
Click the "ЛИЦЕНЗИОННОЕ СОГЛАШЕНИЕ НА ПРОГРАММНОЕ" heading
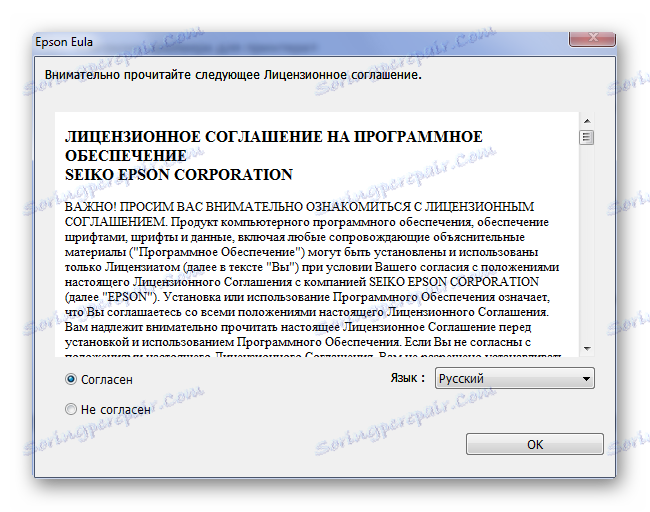(x=274, y=136)
